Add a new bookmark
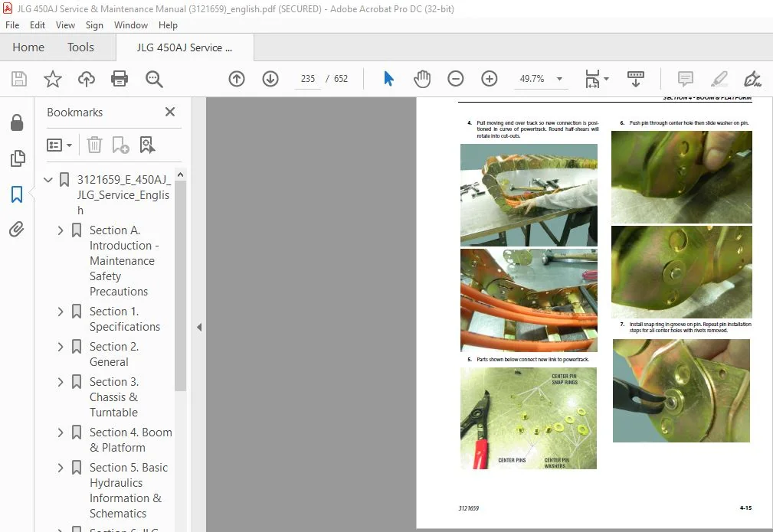Viewport: 773px width, 532px height. click(x=120, y=145)
